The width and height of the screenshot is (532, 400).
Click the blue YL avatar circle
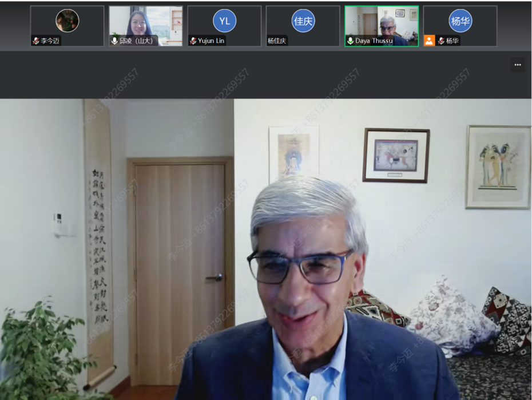tap(224, 21)
